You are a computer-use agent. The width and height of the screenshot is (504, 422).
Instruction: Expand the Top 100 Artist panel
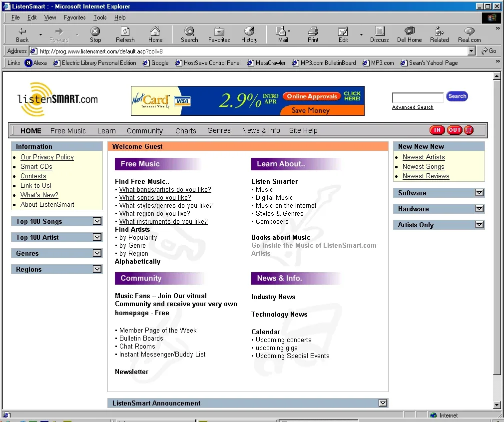coord(97,237)
